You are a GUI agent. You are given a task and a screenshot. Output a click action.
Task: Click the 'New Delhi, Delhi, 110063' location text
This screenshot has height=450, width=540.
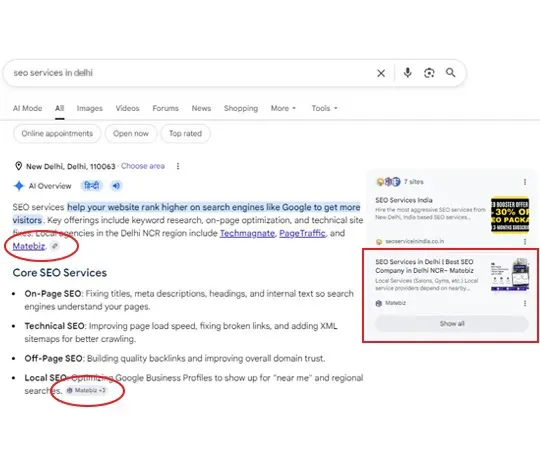pos(71,167)
